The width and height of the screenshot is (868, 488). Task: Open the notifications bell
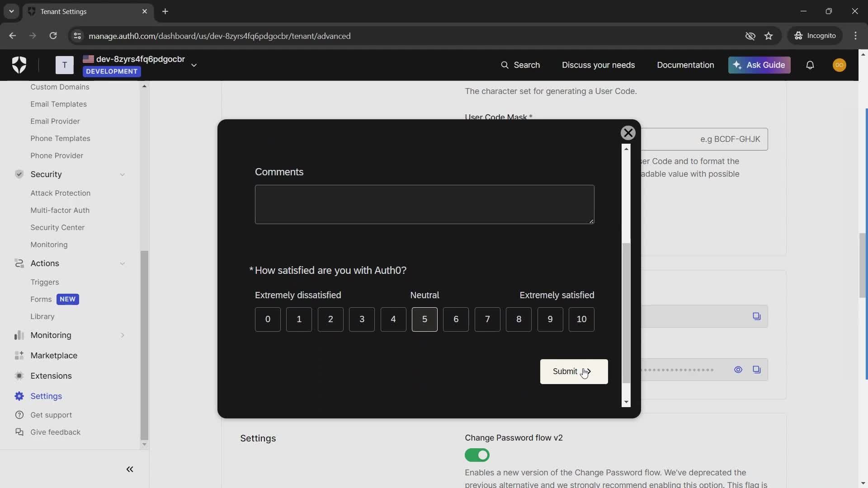810,65
